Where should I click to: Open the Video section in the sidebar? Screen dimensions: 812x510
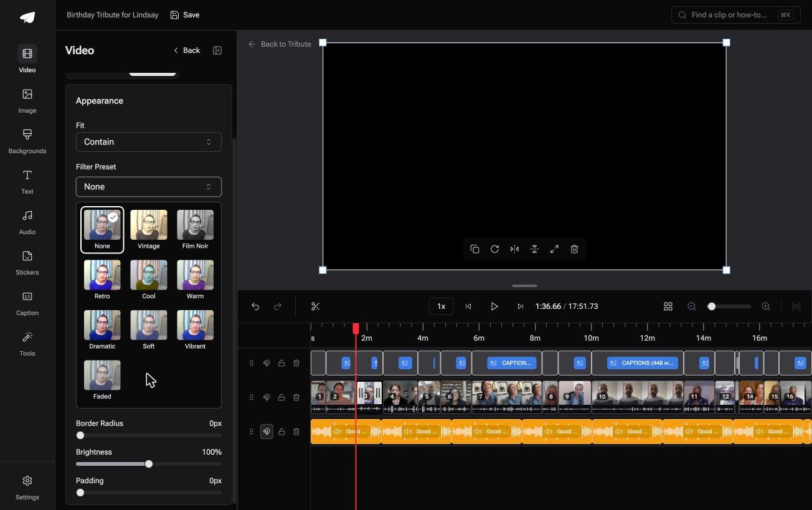(x=27, y=60)
